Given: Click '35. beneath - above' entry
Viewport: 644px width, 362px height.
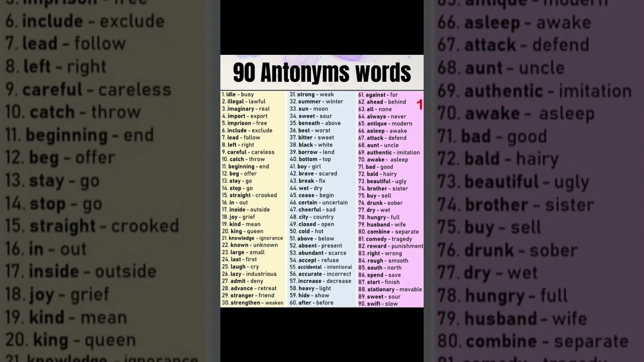Looking at the screenshot, I should point(315,123).
